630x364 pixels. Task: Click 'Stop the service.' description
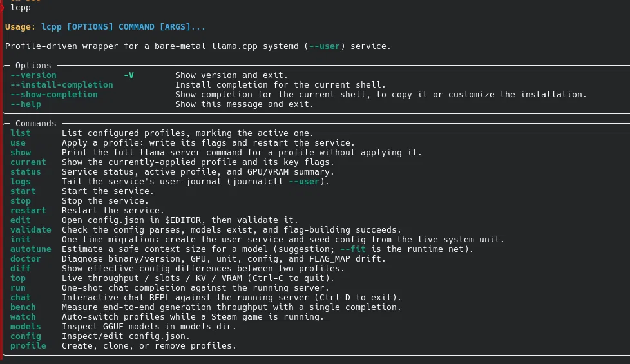(x=105, y=200)
